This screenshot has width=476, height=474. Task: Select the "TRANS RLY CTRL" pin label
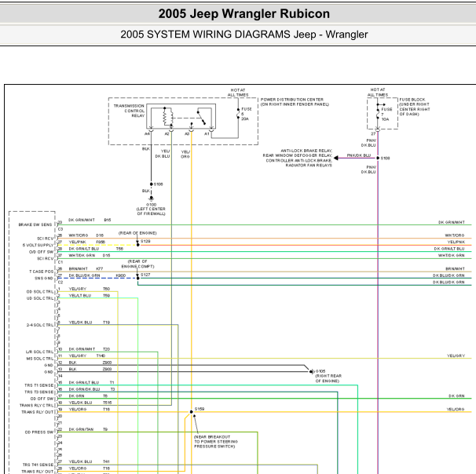36,405
